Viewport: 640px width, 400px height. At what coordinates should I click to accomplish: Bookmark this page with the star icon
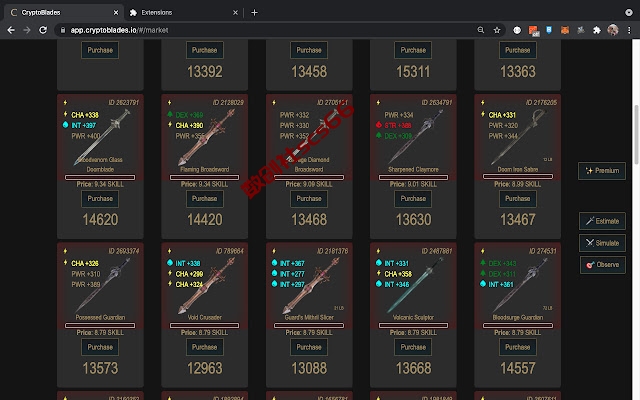[x=497, y=30]
